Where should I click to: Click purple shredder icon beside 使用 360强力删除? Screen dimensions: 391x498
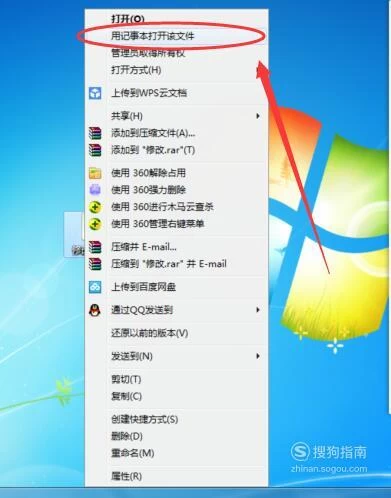coord(95,190)
